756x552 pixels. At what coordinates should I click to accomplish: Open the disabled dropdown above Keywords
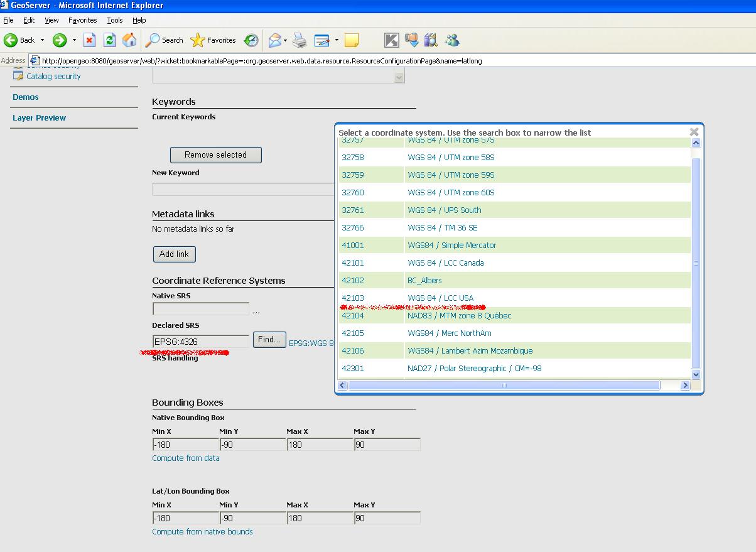point(399,77)
